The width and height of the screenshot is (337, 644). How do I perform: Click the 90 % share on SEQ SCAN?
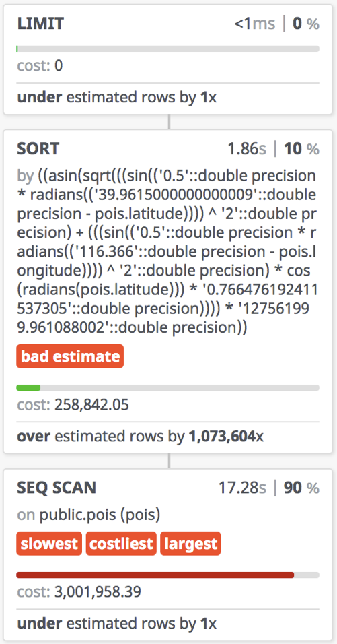click(x=301, y=488)
